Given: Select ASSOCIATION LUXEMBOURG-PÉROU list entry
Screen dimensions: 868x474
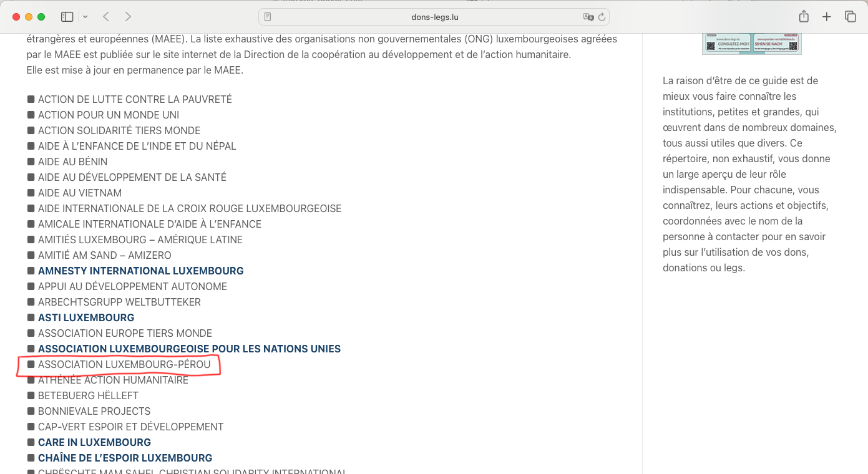Looking at the screenshot, I should click(x=124, y=364).
